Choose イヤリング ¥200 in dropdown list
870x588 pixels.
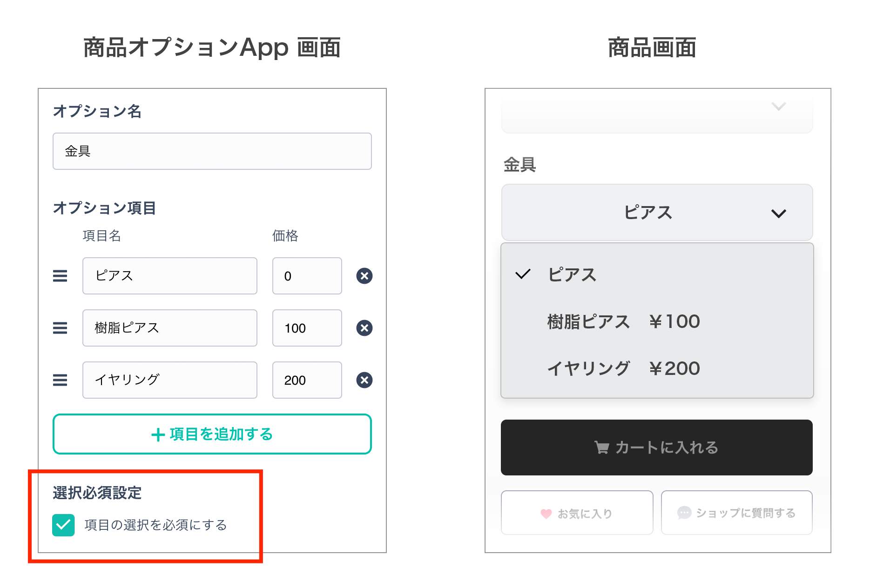[623, 368]
